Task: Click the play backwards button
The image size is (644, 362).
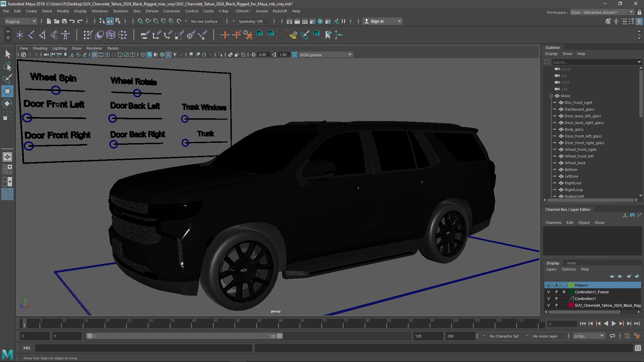Action: [606, 323]
